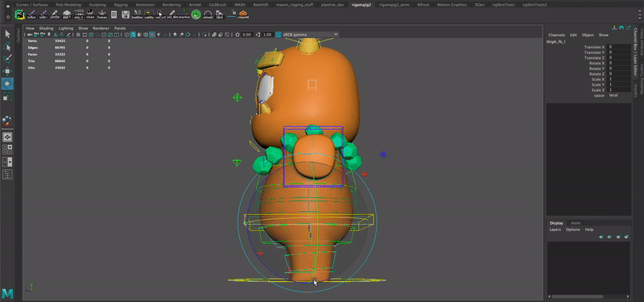Open the Channels menu in Channel Box

556,35
